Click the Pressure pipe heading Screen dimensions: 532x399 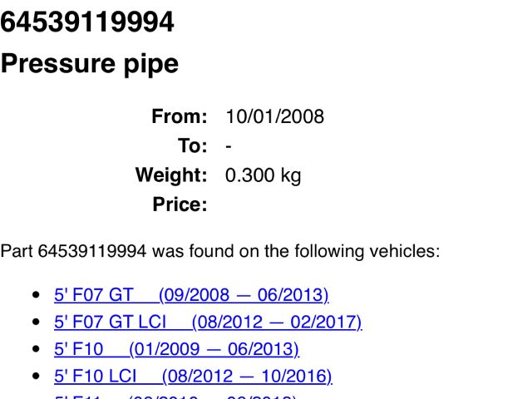90,64
